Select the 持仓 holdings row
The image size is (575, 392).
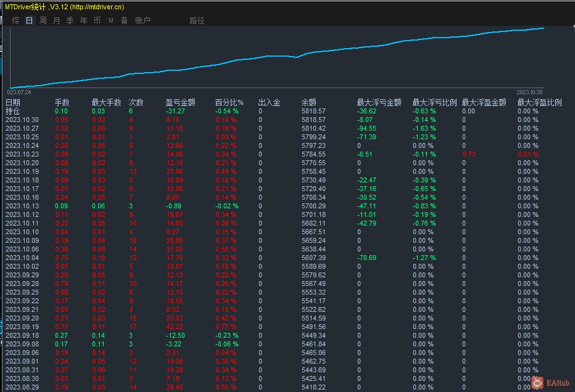(x=13, y=111)
